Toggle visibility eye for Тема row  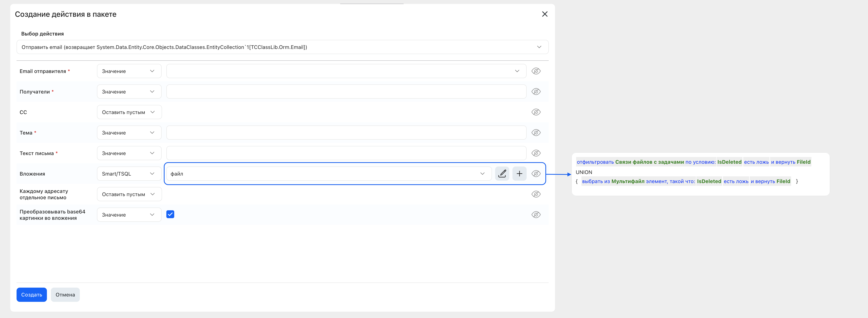click(x=536, y=133)
